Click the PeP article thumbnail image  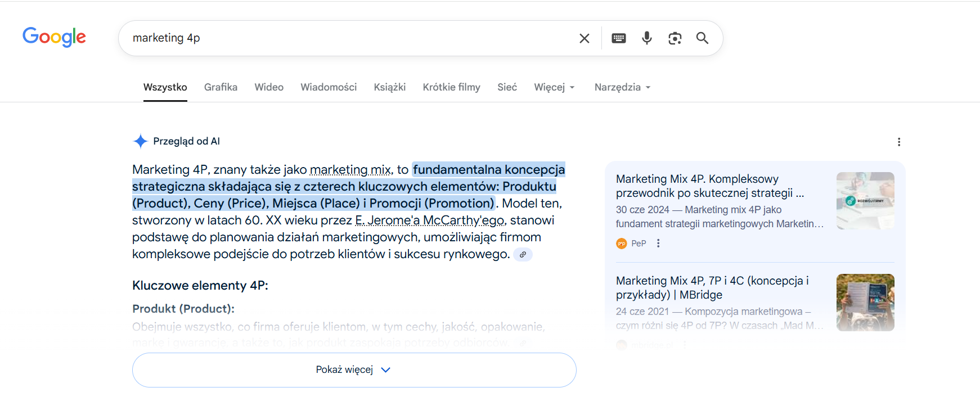pyautogui.click(x=865, y=201)
